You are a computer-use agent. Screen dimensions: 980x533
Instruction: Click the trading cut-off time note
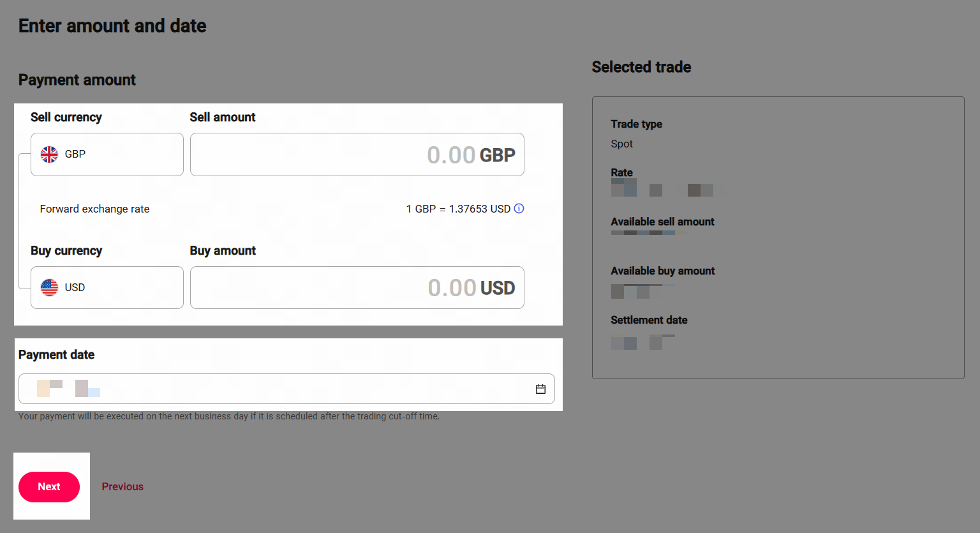click(228, 416)
